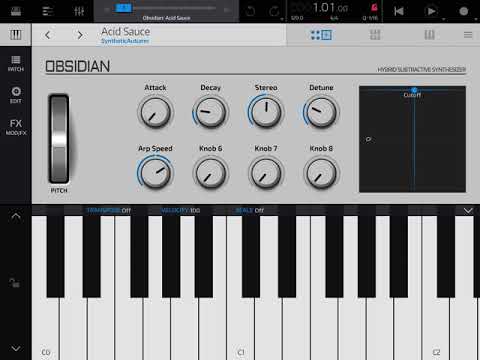The image size is (480, 360).
Task: Open the track inspector list icon
Action: [48, 11]
